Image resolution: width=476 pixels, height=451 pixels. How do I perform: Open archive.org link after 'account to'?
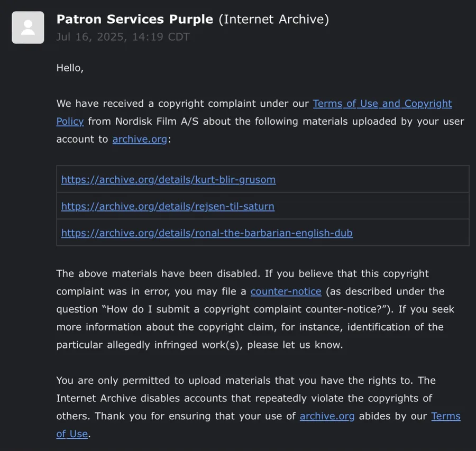tap(140, 139)
